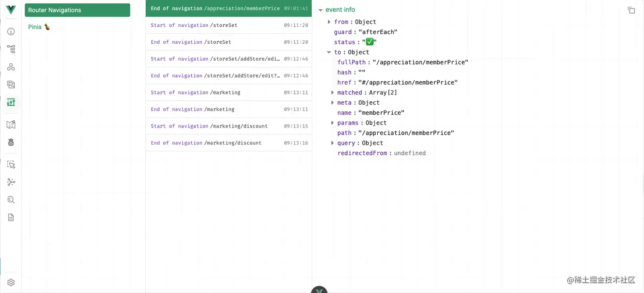
Task: Open the Pinia pineapple sidebar icon
Action: point(11,142)
